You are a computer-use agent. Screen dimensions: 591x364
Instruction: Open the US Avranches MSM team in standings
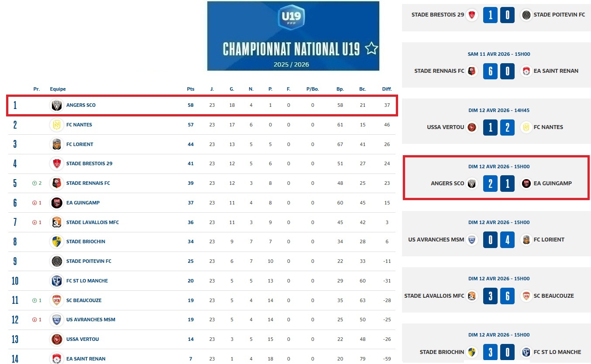coord(91,320)
